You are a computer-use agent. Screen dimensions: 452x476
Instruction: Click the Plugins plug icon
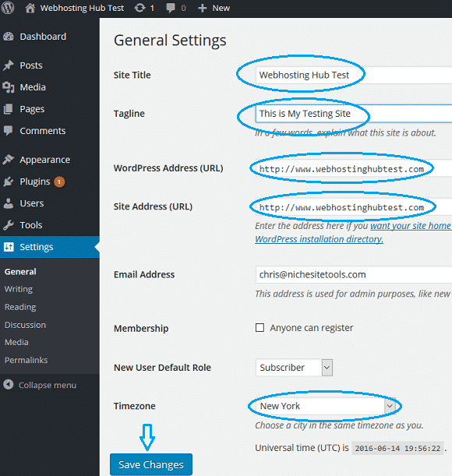pyautogui.click(x=9, y=182)
